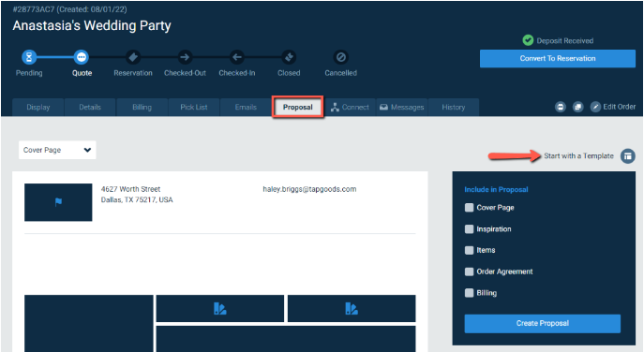The height and width of the screenshot is (352, 644).
Task: Select the Checked-Out arrow status icon
Action: (185, 57)
